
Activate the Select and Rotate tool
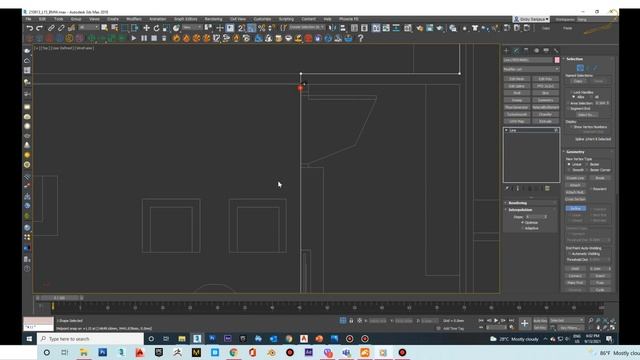click(x=156, y=28)
